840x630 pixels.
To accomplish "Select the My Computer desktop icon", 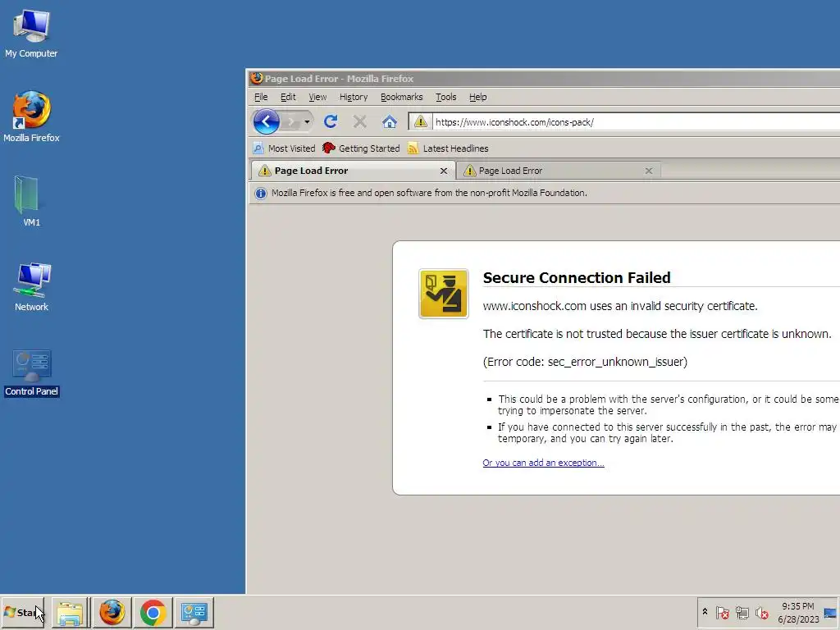I will (31, 33).
